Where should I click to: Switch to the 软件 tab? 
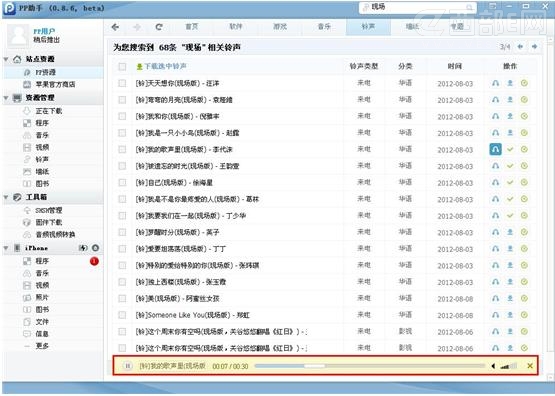(236, 27)
